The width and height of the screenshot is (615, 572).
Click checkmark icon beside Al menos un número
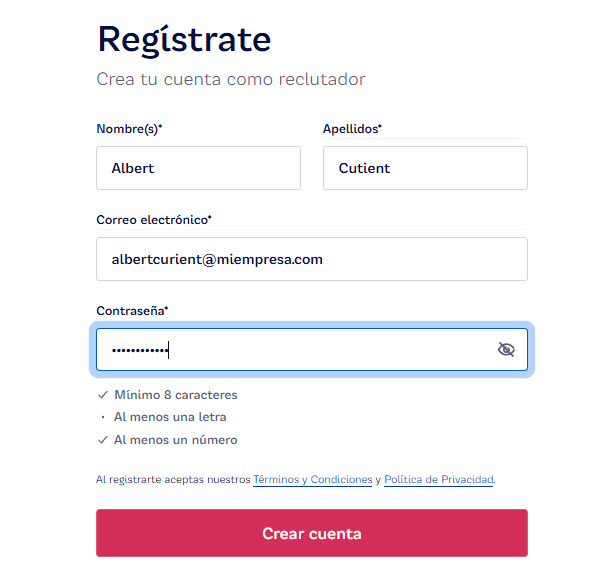102,440
